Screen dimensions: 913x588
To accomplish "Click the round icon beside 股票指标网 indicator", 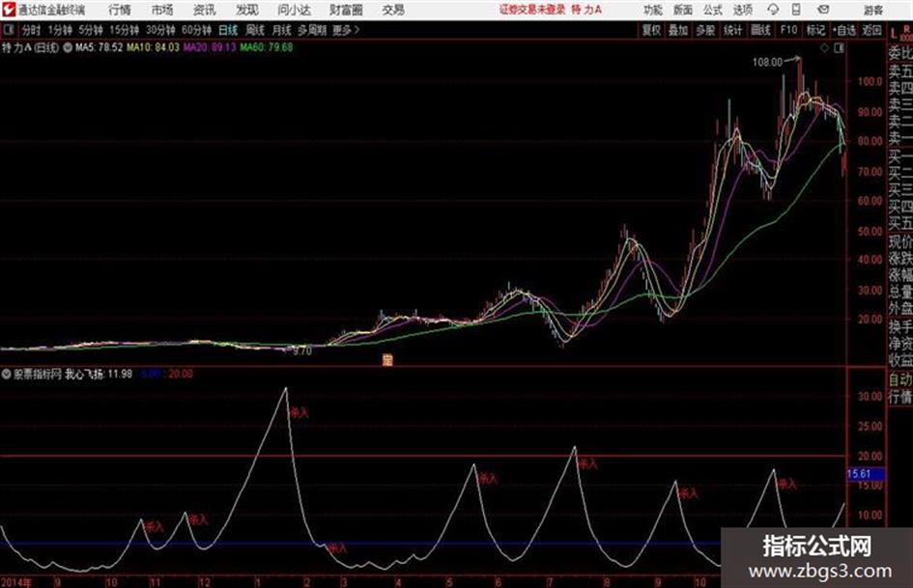I will [7, 375].
